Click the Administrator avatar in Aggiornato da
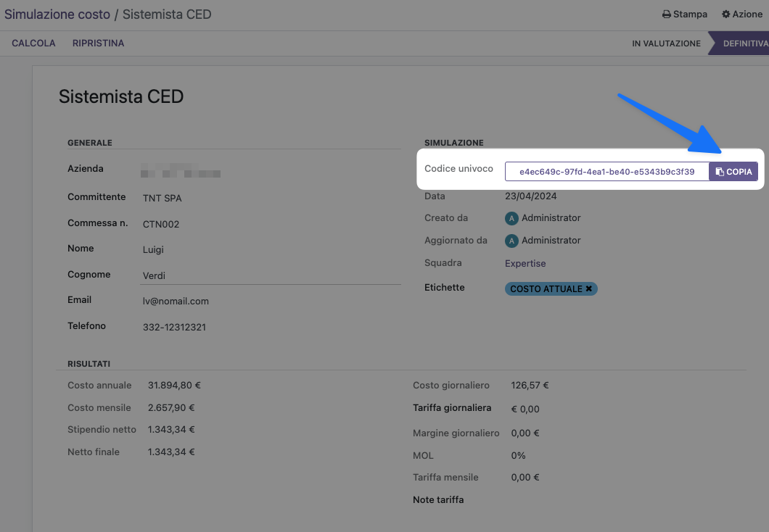Screen dimensions: 769x532 (511, 240)
